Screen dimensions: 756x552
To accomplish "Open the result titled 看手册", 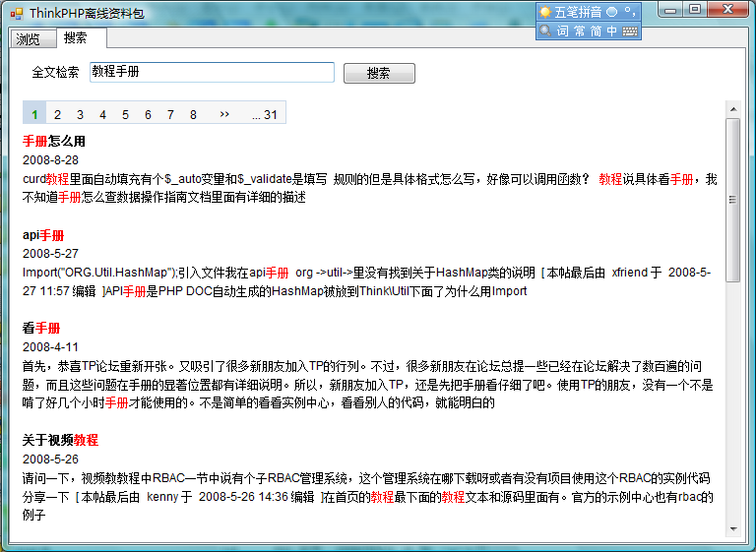I will click(41, 329).
